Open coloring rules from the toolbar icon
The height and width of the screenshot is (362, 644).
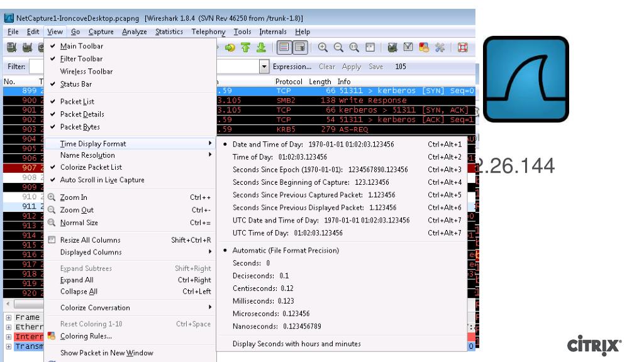coord(424,48)
